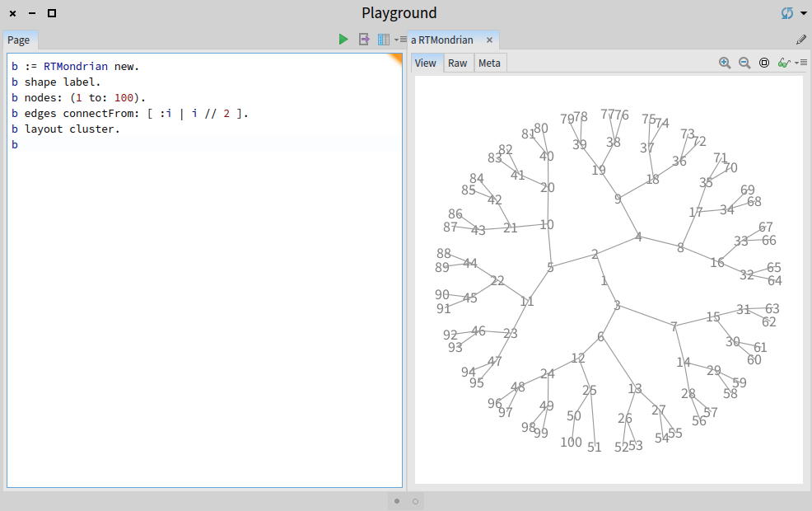
Task: Select the filled pagination dot at bottom
Action: click(x=397, y=500)
